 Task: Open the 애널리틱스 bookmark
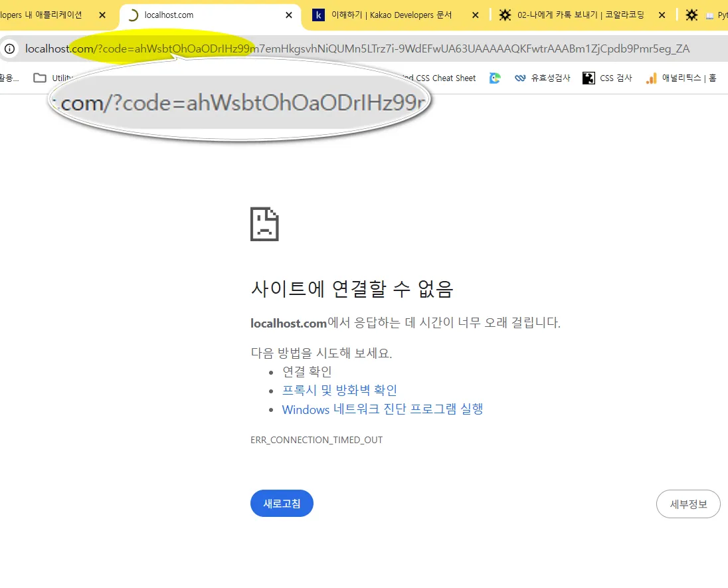680,78
